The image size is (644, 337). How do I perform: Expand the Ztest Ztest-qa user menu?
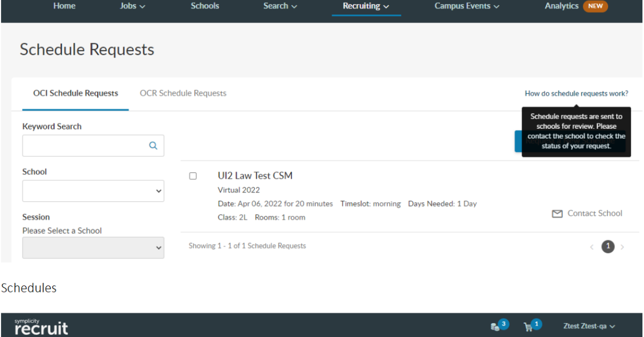[589, 326]
